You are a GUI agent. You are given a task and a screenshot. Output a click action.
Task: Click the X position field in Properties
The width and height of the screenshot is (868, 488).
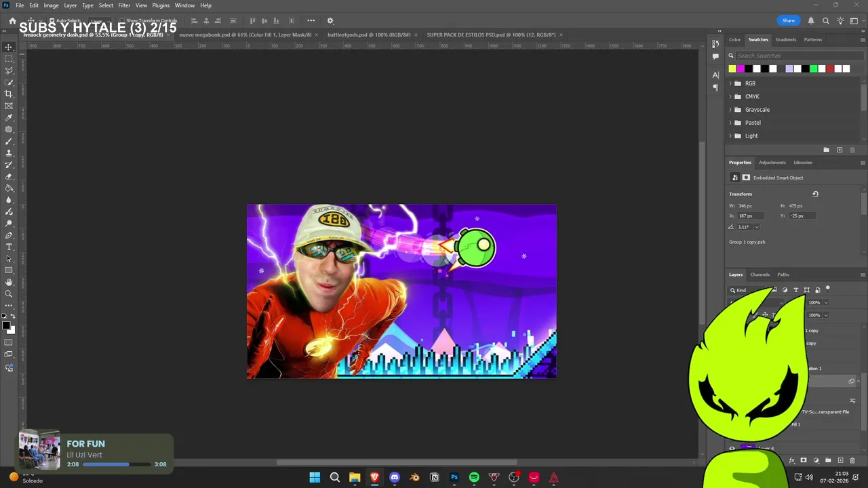750,216
